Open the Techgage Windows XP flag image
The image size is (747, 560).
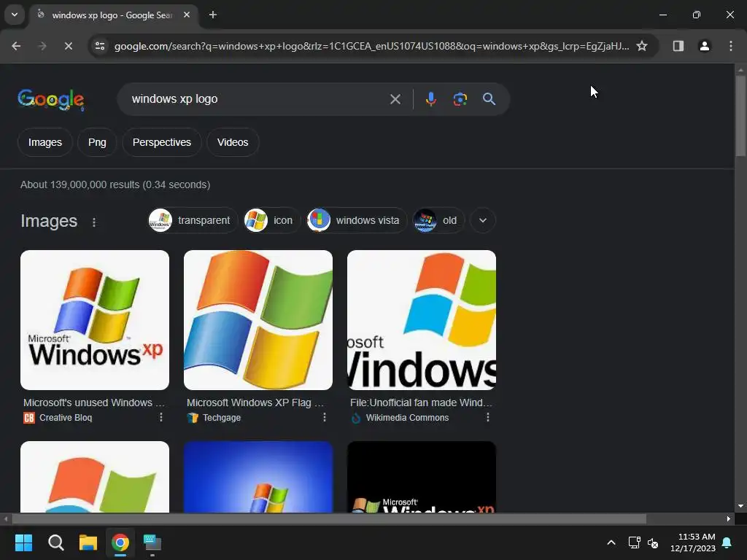coord(258,320)
